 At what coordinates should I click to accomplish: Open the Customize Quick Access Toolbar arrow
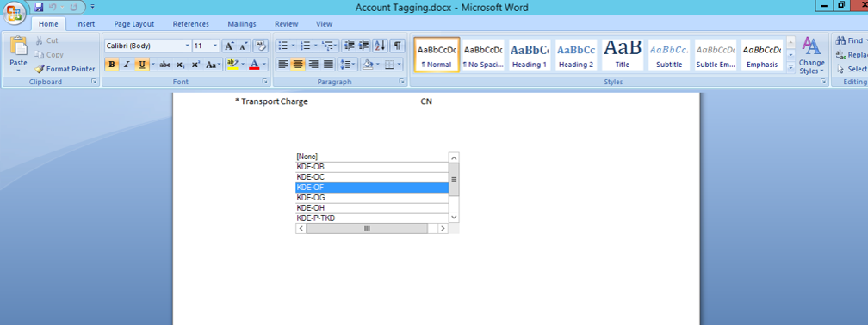pyautogui.click(x=92, y=8)
